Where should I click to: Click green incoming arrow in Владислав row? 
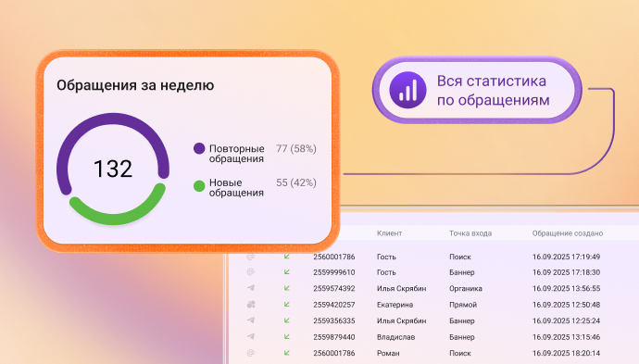(x=287, y=337)
